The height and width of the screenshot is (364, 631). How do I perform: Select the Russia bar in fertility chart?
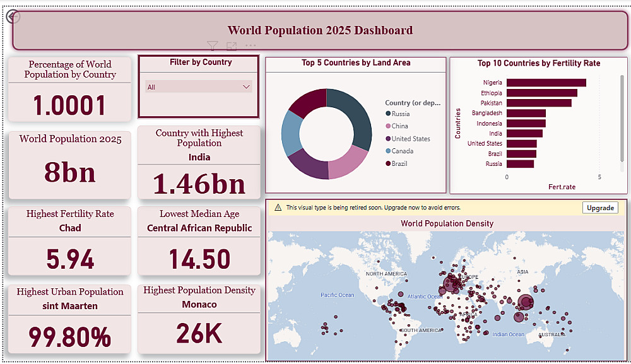coord(520,164)
